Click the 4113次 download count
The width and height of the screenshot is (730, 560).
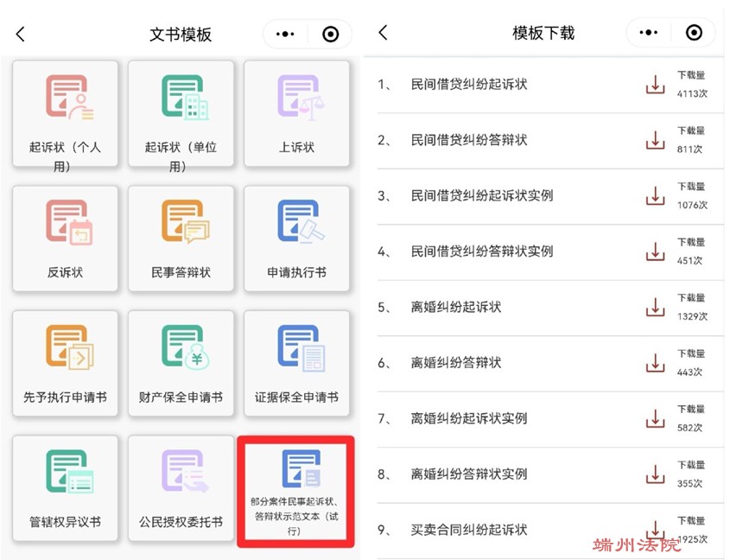point(692,93)
